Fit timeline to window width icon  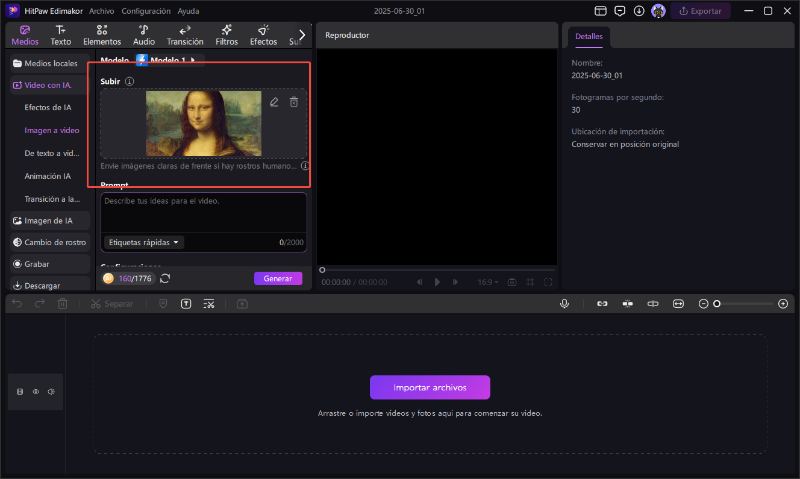(x=678, y=304)
